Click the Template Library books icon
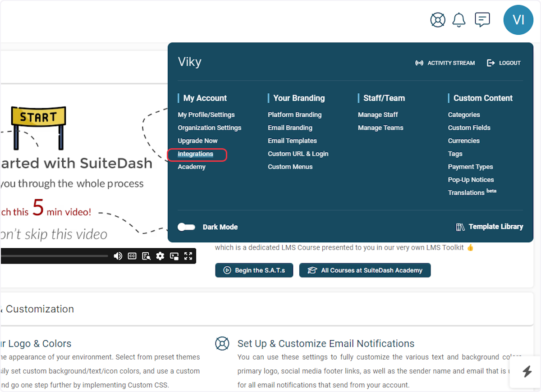This screenshot has height=392, width=541. (x=460, y=227)
